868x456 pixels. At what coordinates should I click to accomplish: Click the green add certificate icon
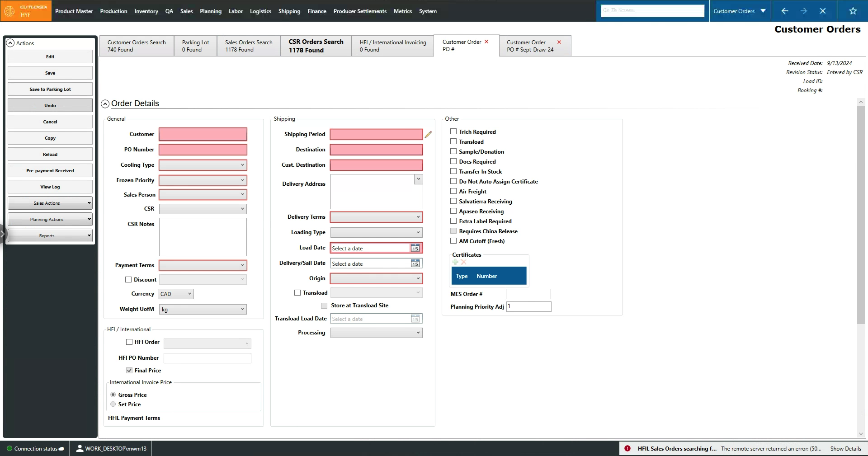[455, 262]
